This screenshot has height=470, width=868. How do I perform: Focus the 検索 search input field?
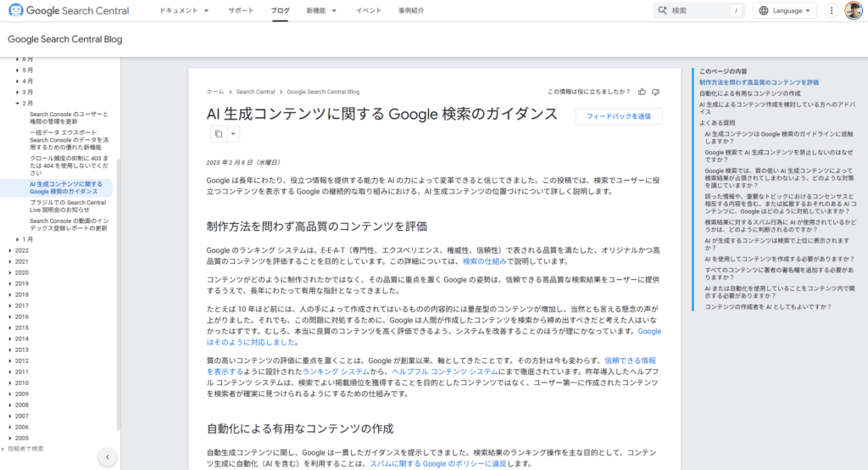[700, 10]
